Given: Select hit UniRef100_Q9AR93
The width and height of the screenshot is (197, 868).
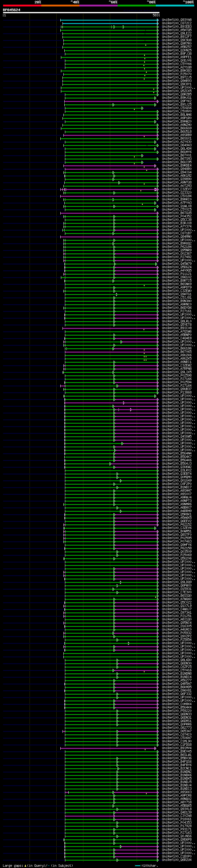Looking at the screenshot, I should (177, 81).
